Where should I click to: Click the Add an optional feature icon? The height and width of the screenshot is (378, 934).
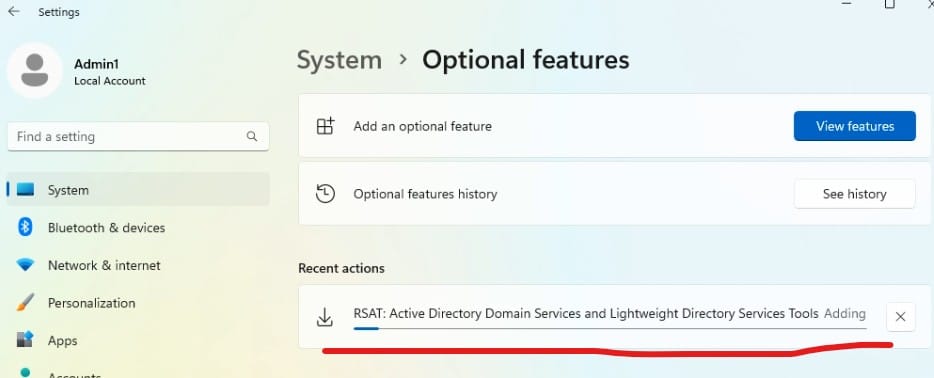(x=325, y=126)
